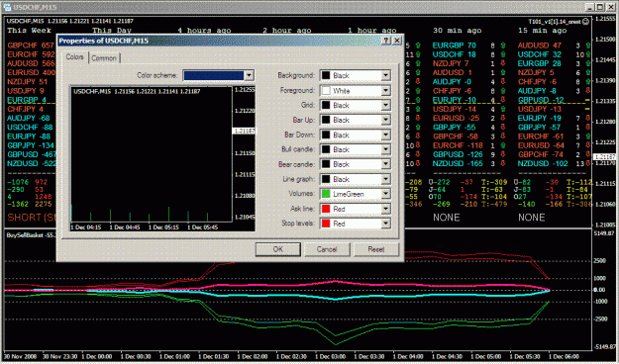Click the 15 min ago column header
The height and width of the screenshot is (364, 619).
[x=543, y=31]
